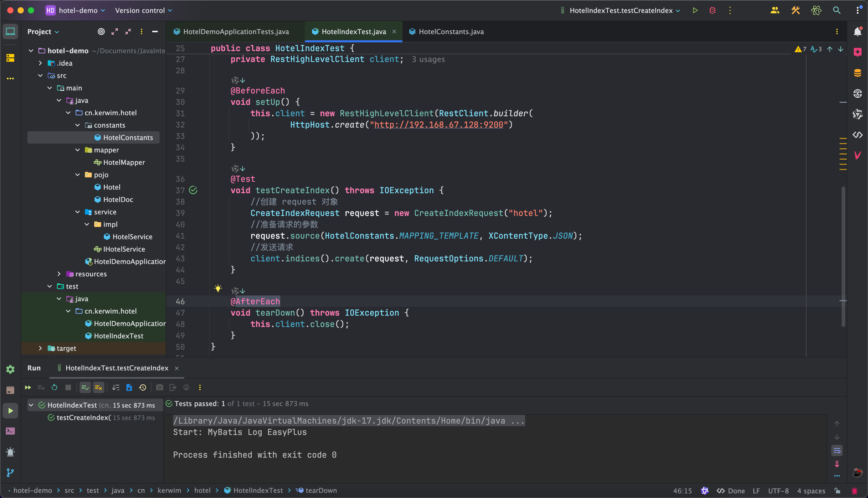
Task: Expand all in Project panel
Action: (114, 32)
